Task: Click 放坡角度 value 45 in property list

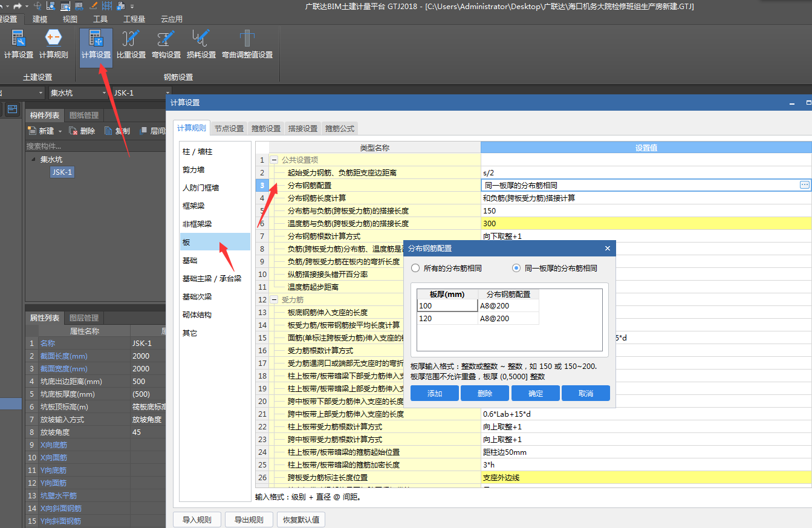Action: pyautogui.click(x=148, y=432)
